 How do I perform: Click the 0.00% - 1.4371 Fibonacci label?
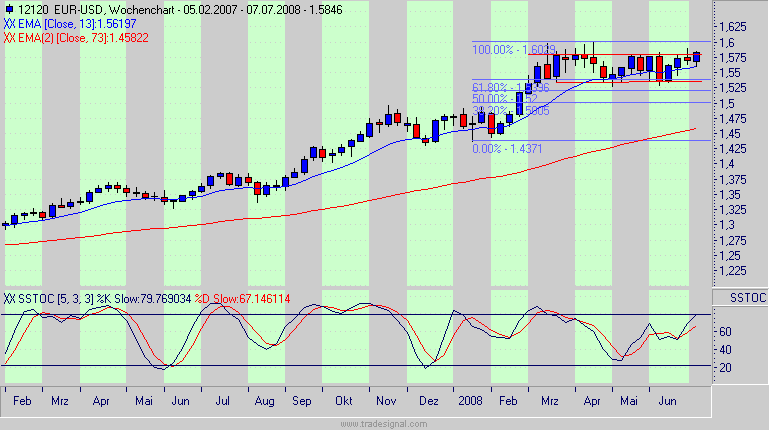point(507,149)
